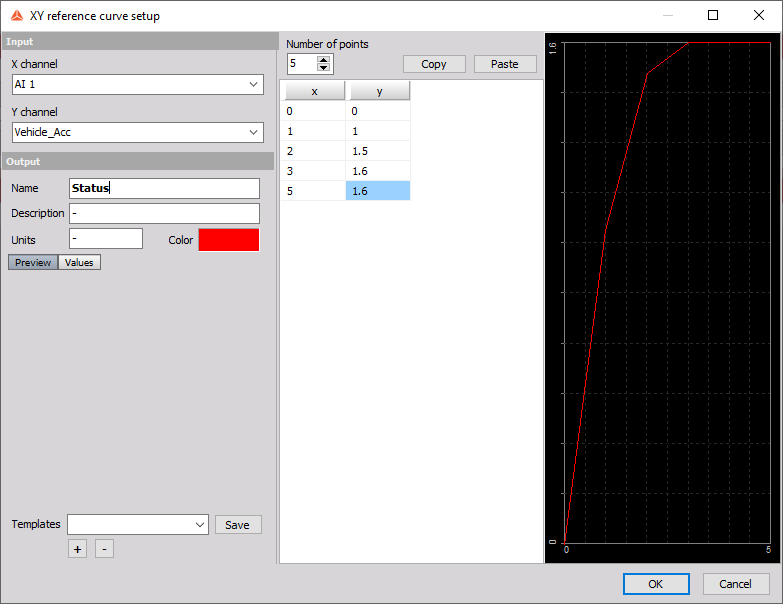Increase the number of points with up arrow
This screenshot has height=604, width=783.
click(x=324, y=60)
